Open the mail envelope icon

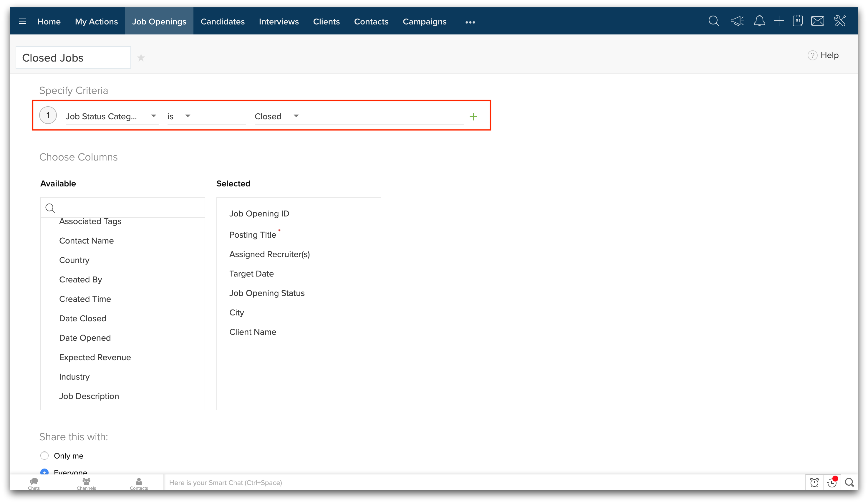[817, 21]
